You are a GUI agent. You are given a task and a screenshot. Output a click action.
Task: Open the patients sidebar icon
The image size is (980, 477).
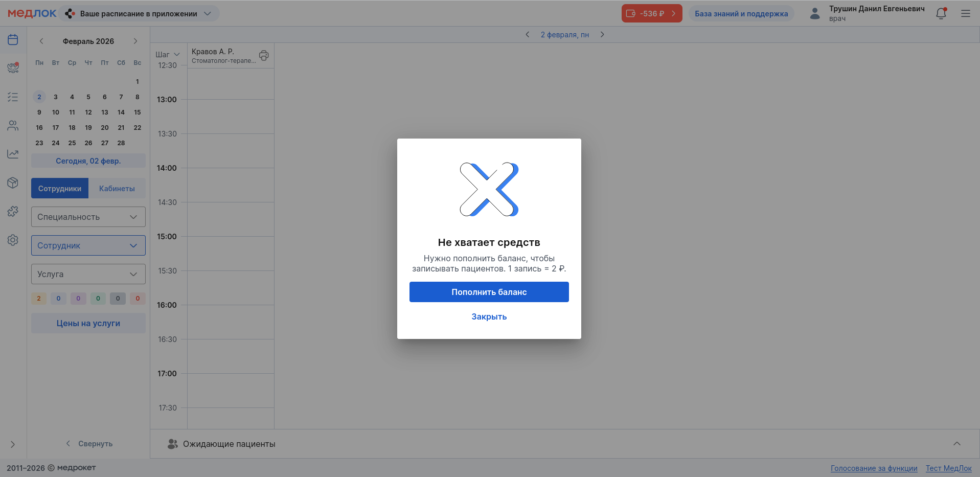pyautogui.click(x=13, y=126)
